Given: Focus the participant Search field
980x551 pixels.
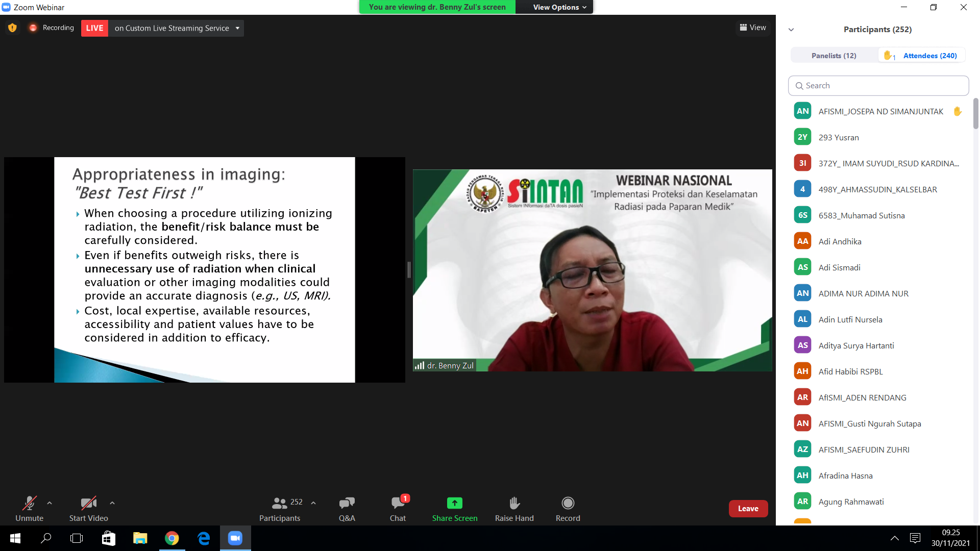Looking at the screenshot, I should (878, 86).
